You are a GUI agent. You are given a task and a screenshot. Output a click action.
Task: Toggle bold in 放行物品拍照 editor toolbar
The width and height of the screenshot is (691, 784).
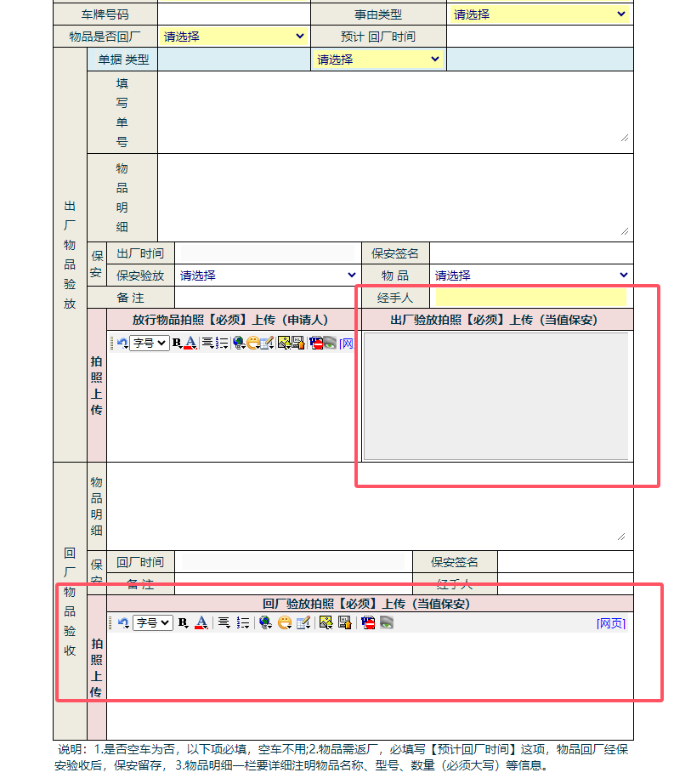[x=177, y=343]
